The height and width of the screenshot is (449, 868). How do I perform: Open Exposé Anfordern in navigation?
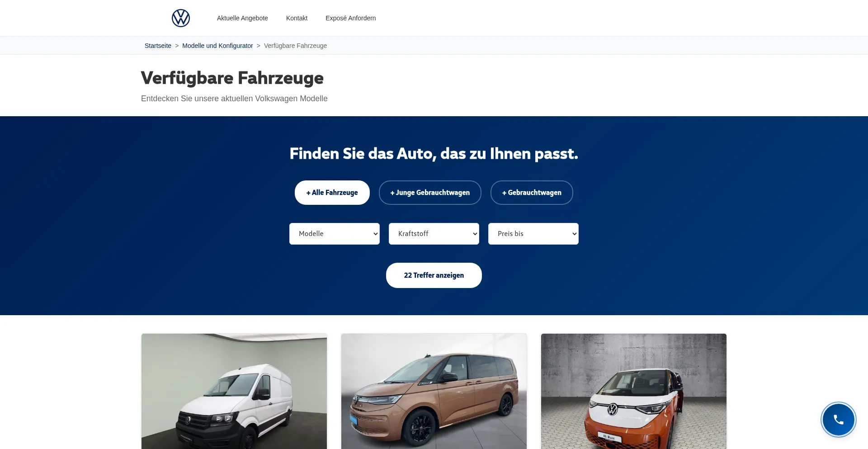point(351,18)
